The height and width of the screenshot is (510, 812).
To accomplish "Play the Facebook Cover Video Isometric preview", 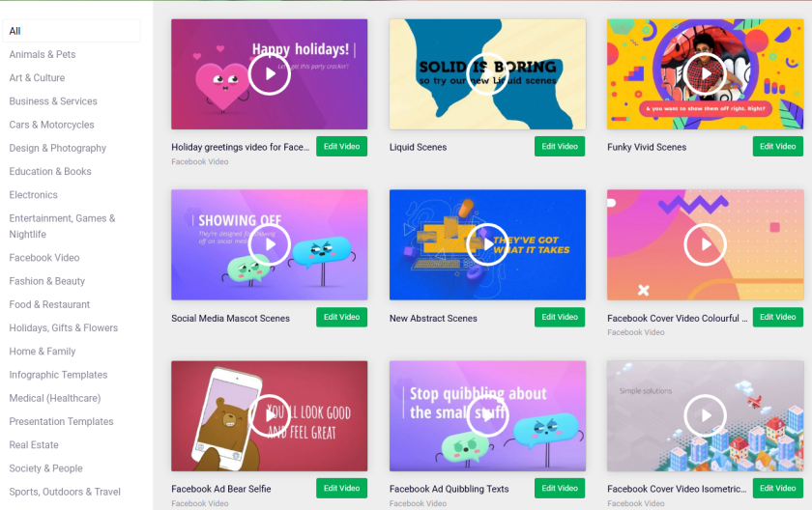I will pyautogui.click(x=705, y=415).
